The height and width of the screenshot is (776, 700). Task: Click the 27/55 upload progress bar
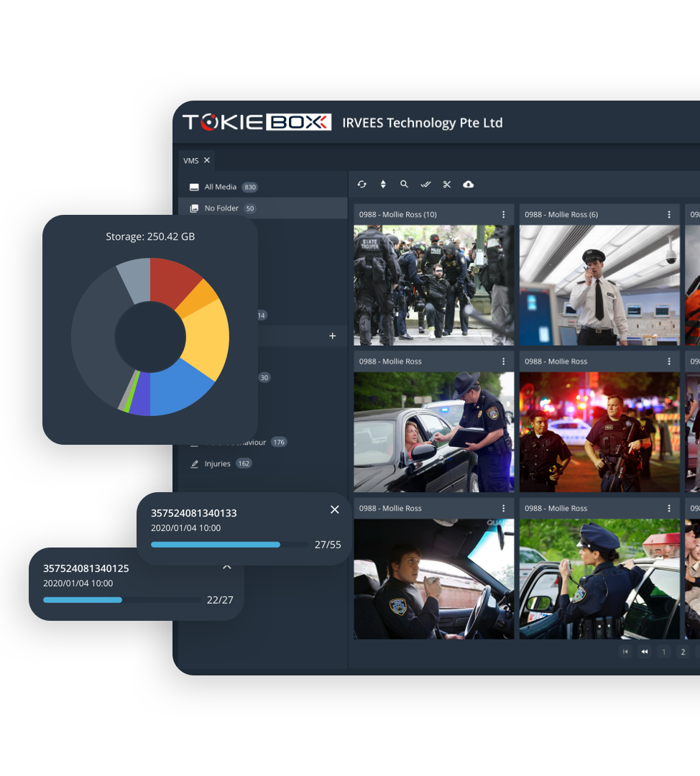[229, 545]
